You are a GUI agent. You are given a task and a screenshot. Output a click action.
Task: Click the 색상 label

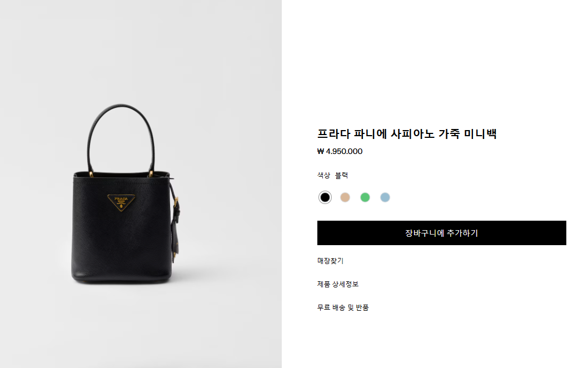pos(323,175)
